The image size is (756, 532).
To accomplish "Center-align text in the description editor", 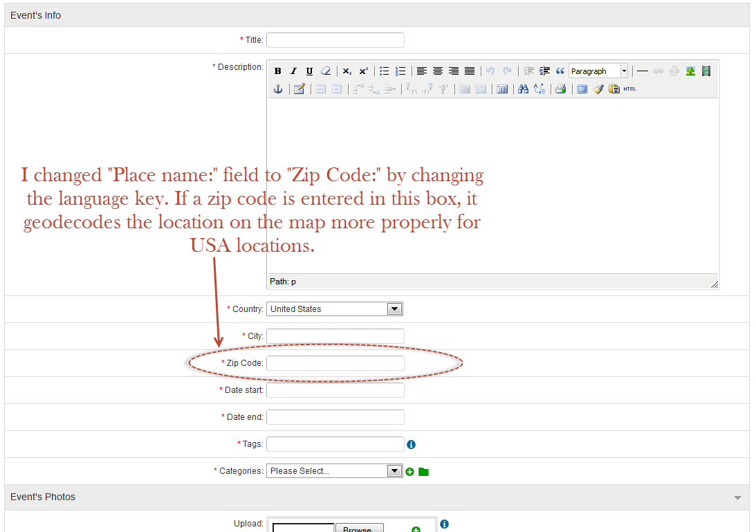I will (438, 71).
